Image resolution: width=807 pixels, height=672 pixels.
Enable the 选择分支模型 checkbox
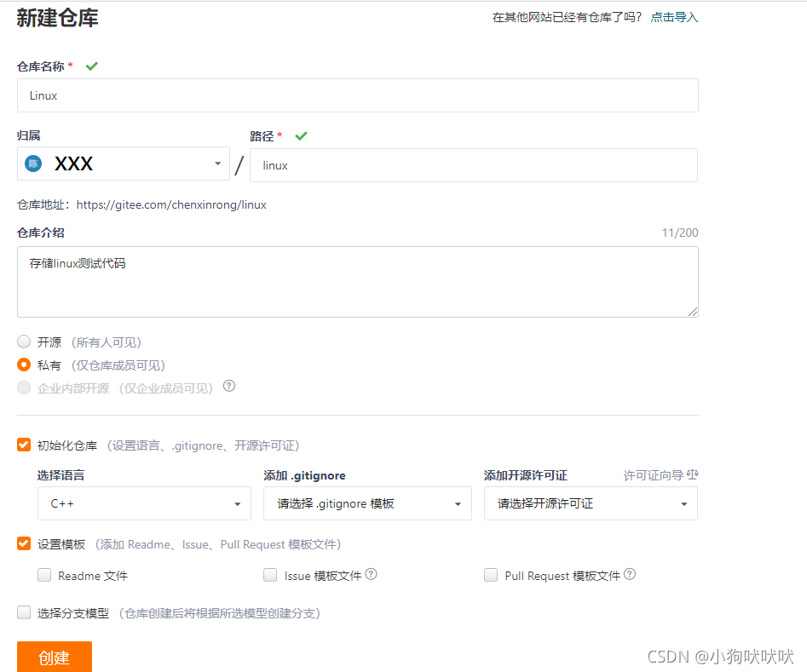(24, 612)
